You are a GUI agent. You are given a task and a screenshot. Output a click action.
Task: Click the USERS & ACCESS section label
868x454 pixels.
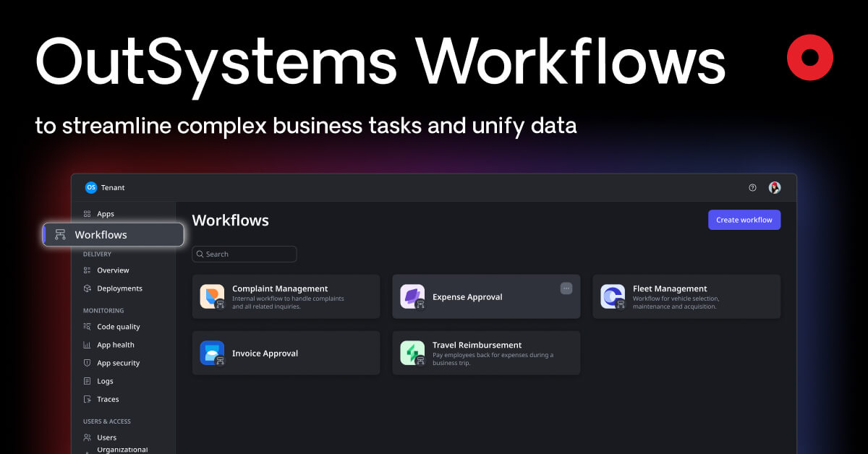click(107, 421)
